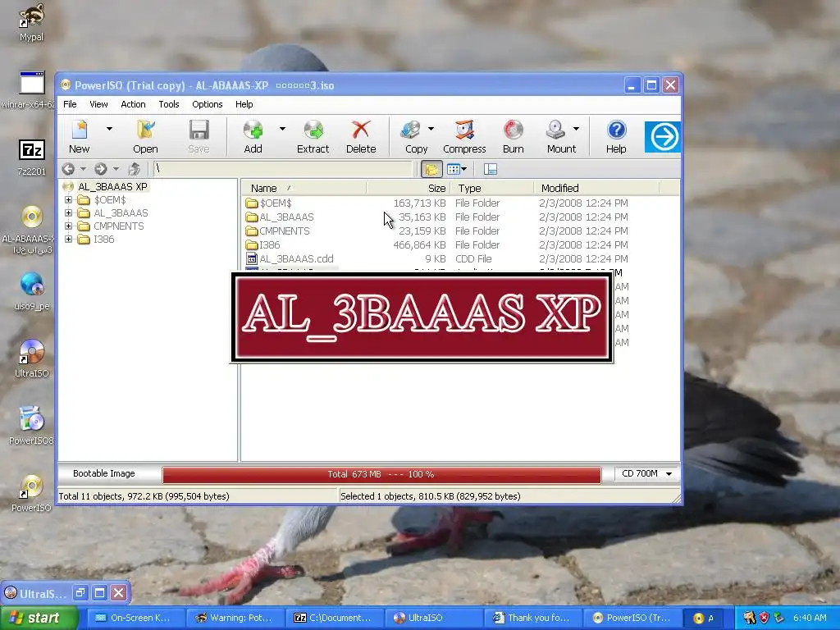Switch to Warning: Pot... taskbar item
The image size is (840, 630).
point(235,618)
